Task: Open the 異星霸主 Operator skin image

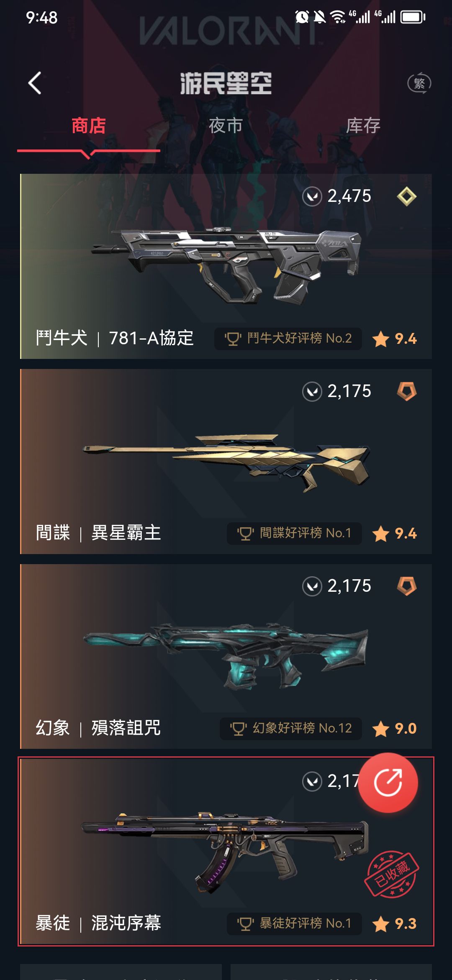Action: (x=227, y=462)
